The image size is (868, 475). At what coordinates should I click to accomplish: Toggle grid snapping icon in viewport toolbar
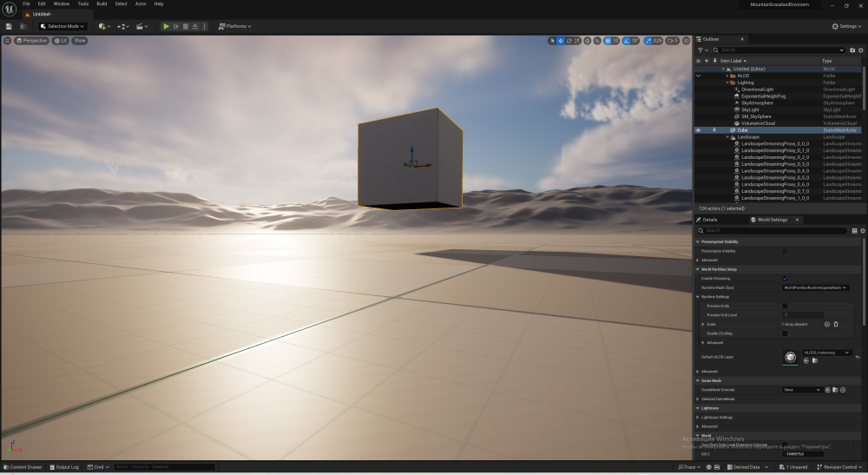[x=608, y=41]
